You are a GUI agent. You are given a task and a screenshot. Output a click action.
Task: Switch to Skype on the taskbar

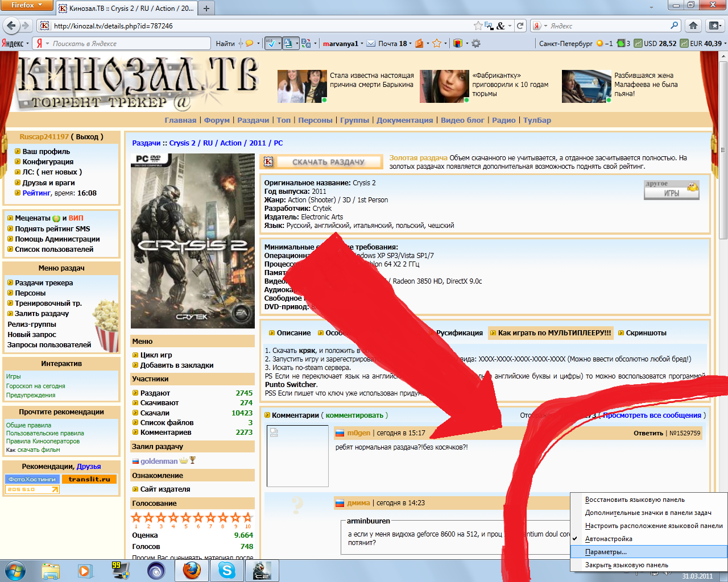click(x=227, y=570)
